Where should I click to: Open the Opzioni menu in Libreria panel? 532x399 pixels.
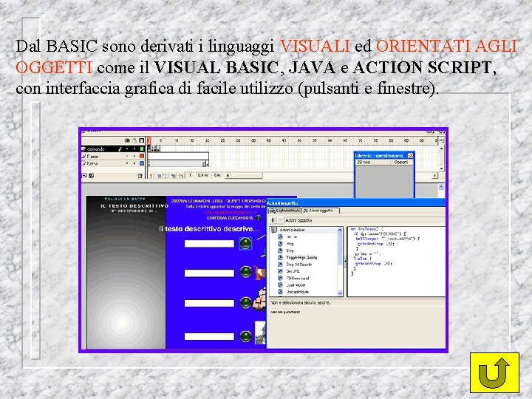(400, 162)
